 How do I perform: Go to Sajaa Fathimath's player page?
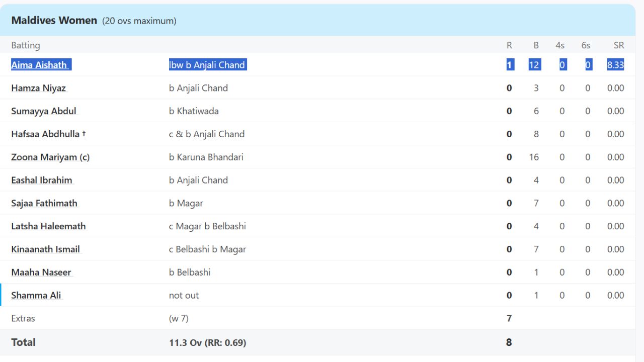tap(44, 203)
